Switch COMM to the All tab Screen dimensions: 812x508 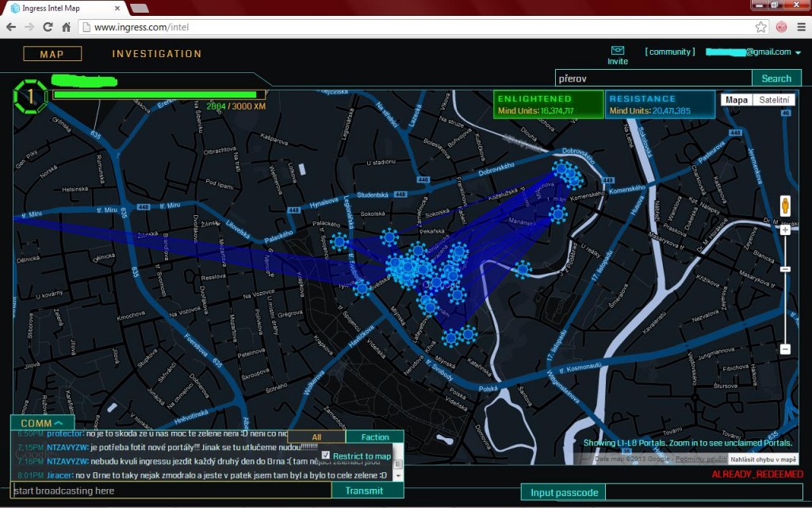click(316, 437)
